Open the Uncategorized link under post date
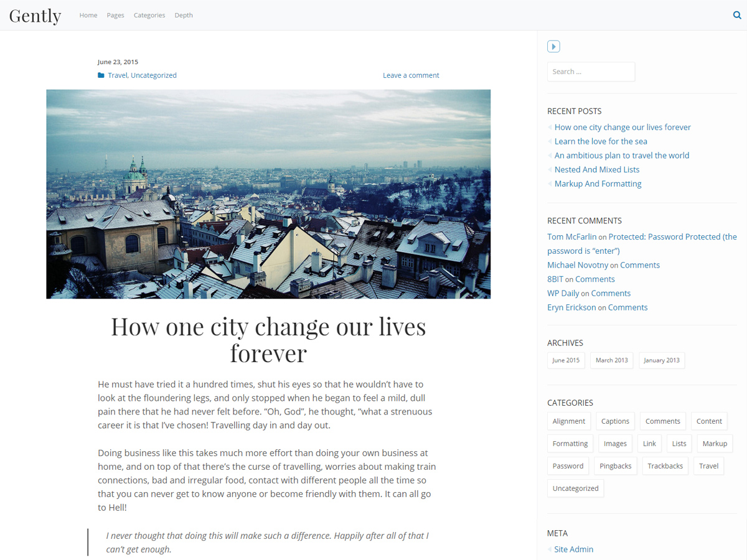Screen dimensions: 747x560 (x=154, y=75)
